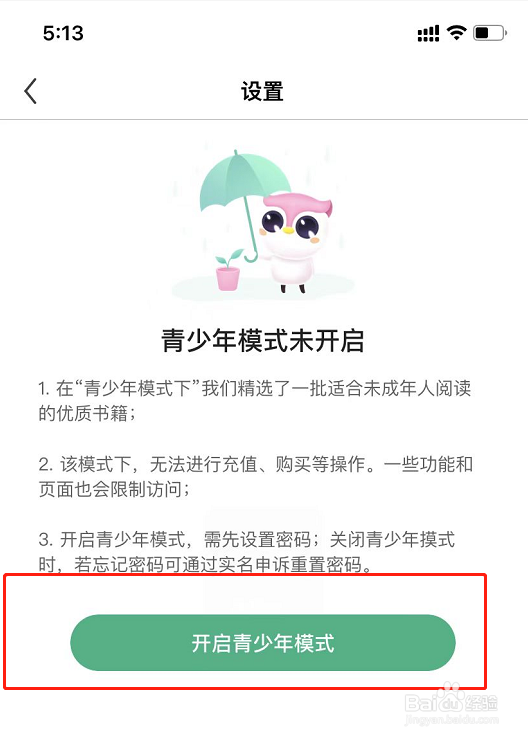Tap the back arrow in header

(31, 91)
